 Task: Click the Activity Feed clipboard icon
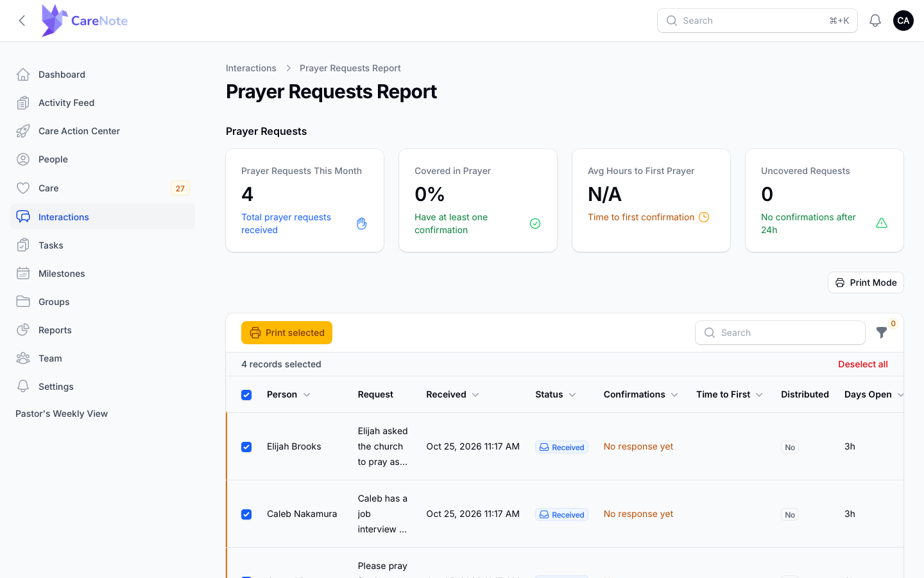23,103
